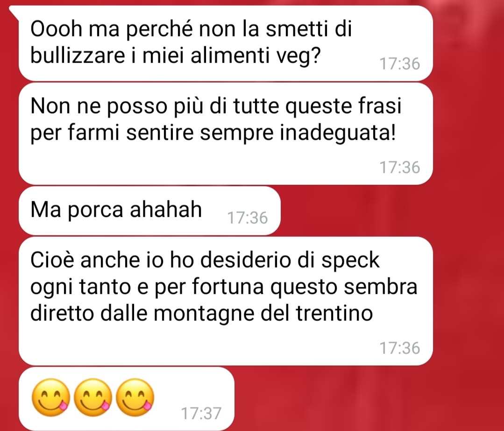Tap the 'Ma porca ahahah' message
The image size is (504, 431).
click(x=149, y=211)
